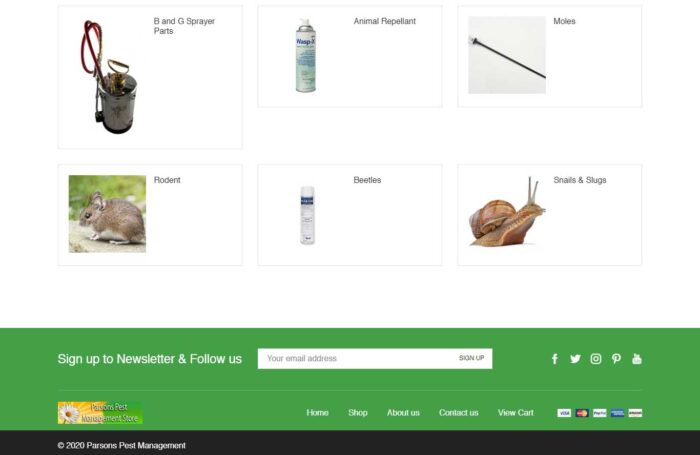Focus the Your email address field
This screenshot has height=455, width=700.
click(x=355, y=359)
